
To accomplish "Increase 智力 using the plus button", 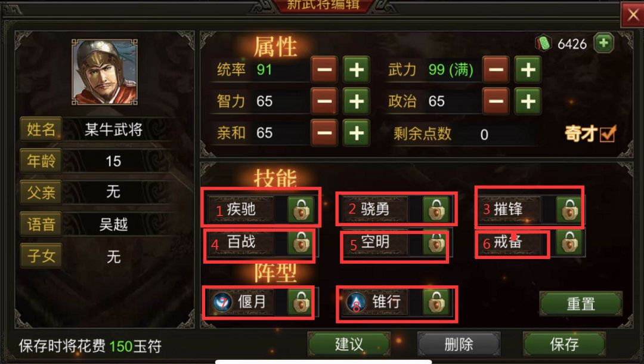I will tap(356, 101).
